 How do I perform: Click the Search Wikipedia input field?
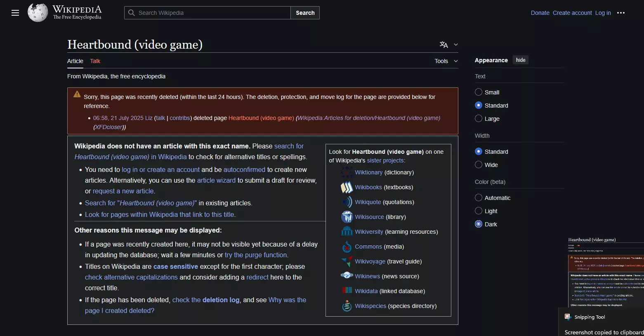coord(208,13)
